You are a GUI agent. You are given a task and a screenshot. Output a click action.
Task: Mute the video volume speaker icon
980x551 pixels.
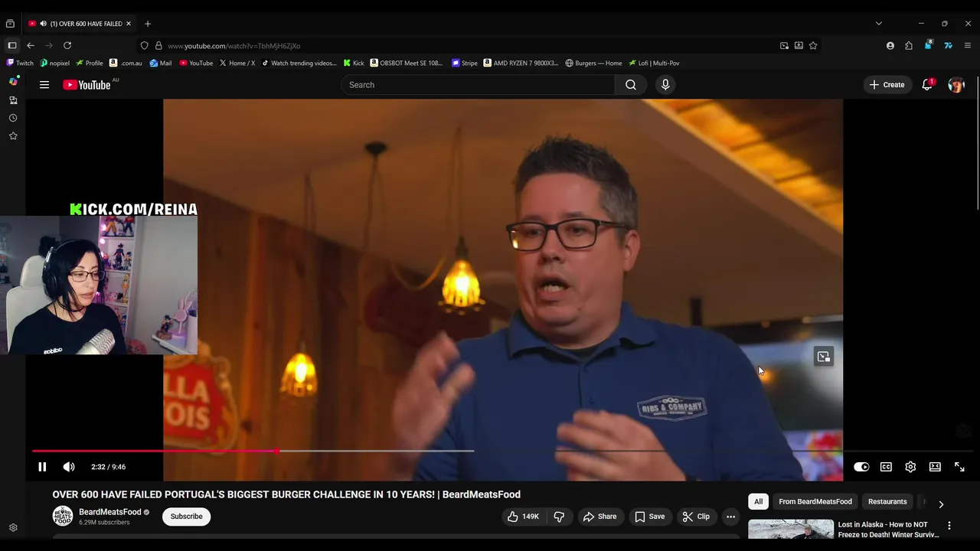click(69, 467)
